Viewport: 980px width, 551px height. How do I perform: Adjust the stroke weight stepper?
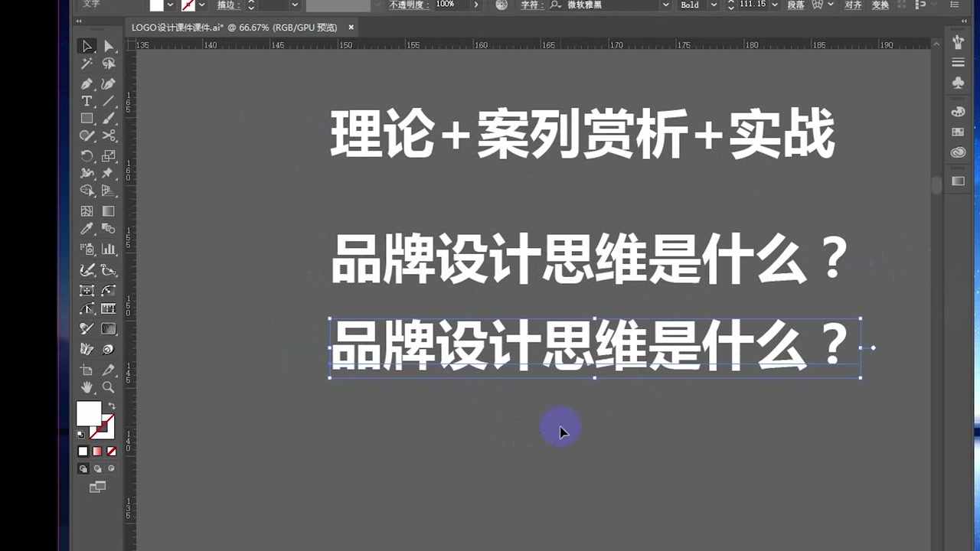251,5
